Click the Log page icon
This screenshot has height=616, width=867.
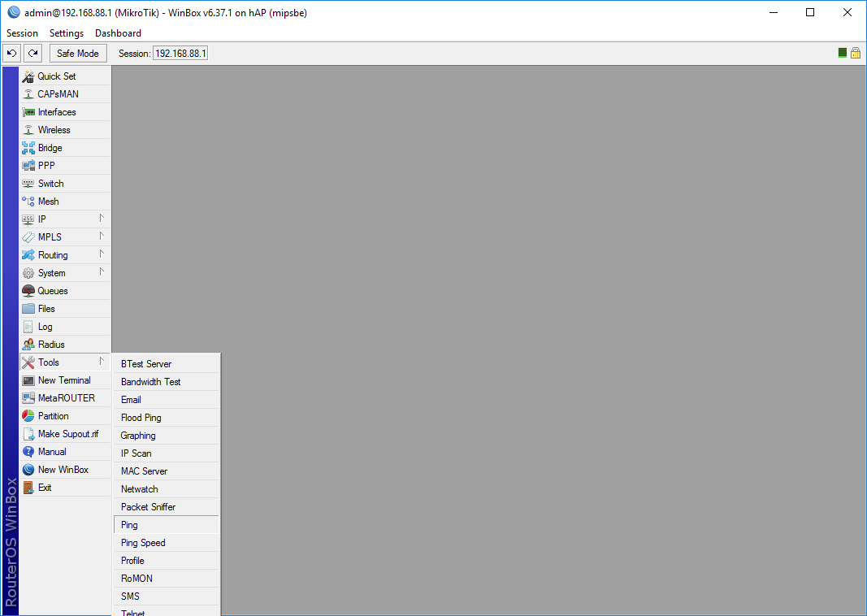pos(28,327)
